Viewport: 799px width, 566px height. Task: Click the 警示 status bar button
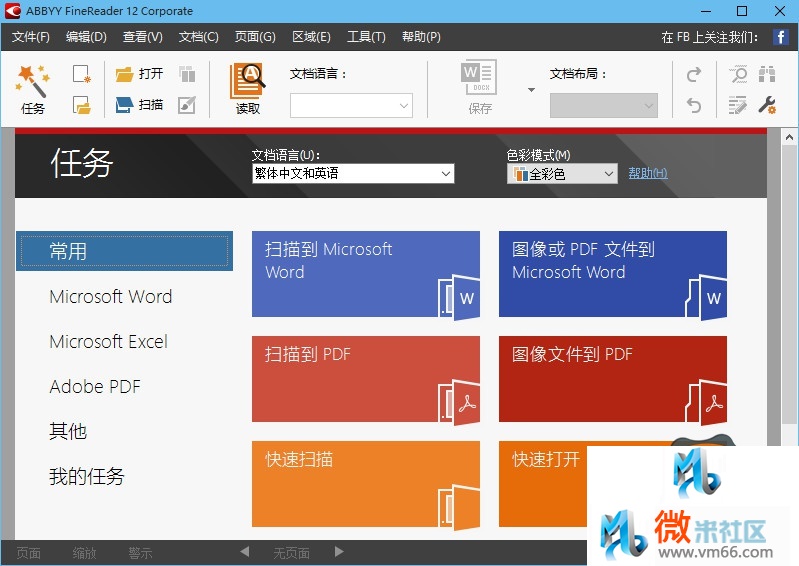141,553
